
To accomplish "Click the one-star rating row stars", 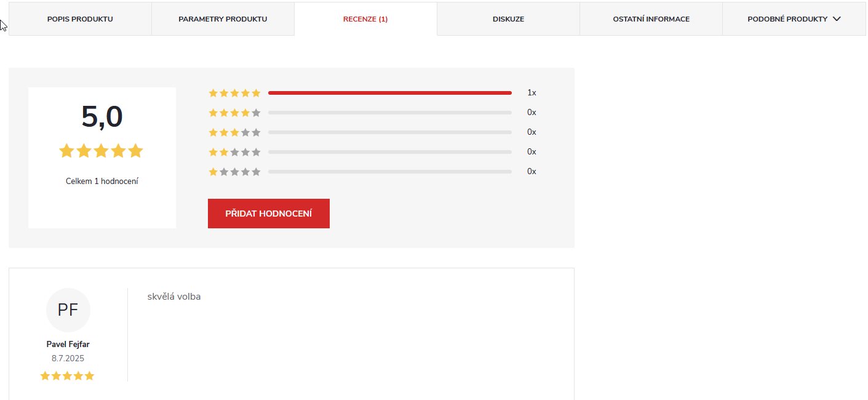I will point(234,171).
